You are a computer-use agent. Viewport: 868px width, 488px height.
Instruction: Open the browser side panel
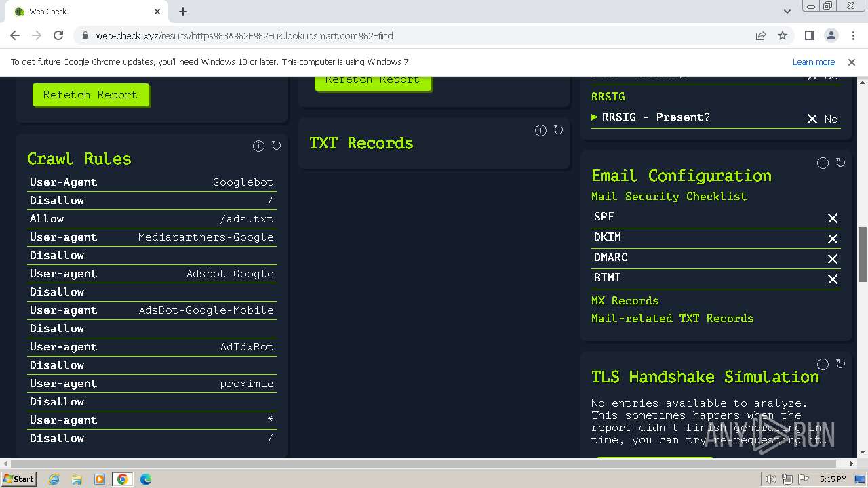pos(809,35)
